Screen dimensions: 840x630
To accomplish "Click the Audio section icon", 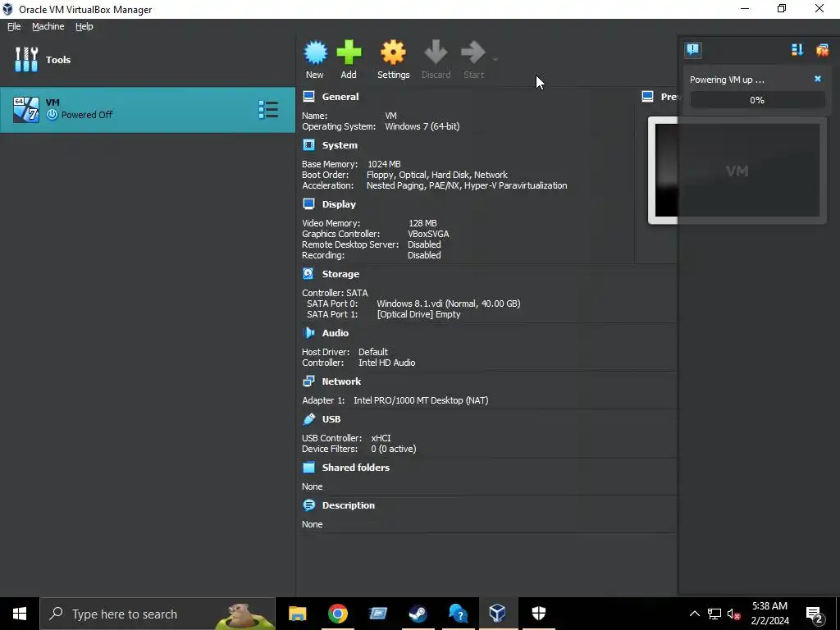I will tap(308, 333).
